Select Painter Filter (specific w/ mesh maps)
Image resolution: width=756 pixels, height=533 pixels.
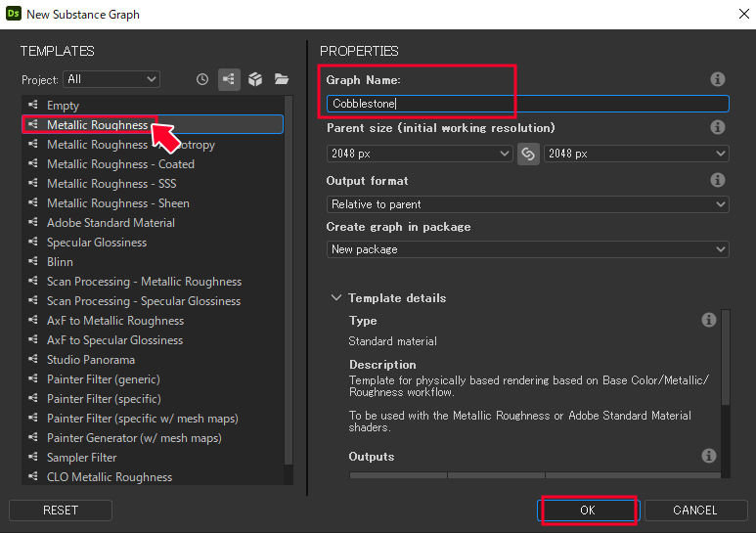click(153, 419)
